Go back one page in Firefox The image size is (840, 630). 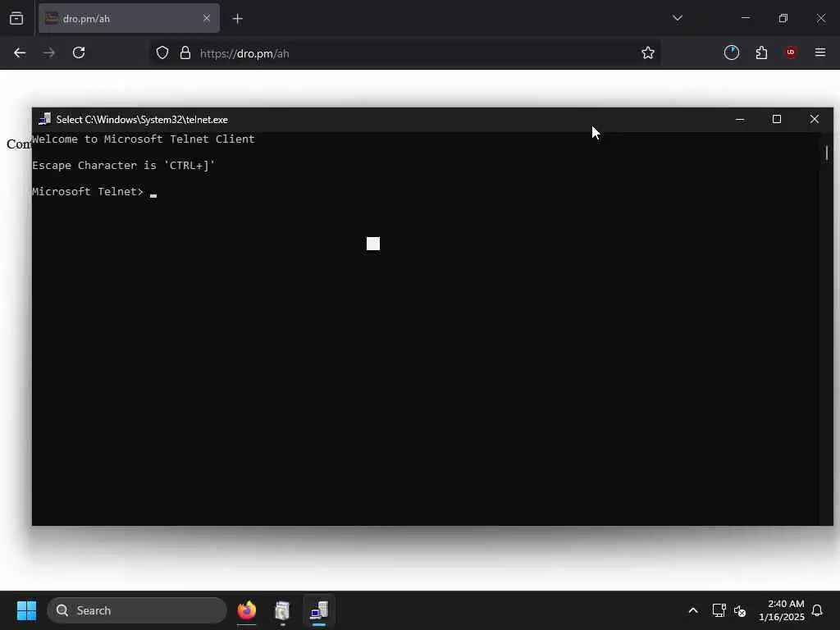20,53
